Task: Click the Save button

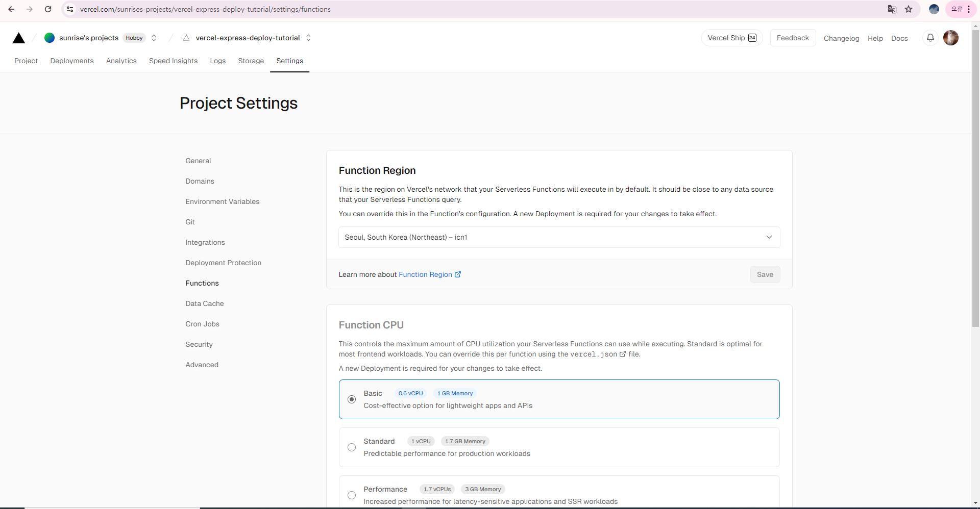Action: point(765,274)
